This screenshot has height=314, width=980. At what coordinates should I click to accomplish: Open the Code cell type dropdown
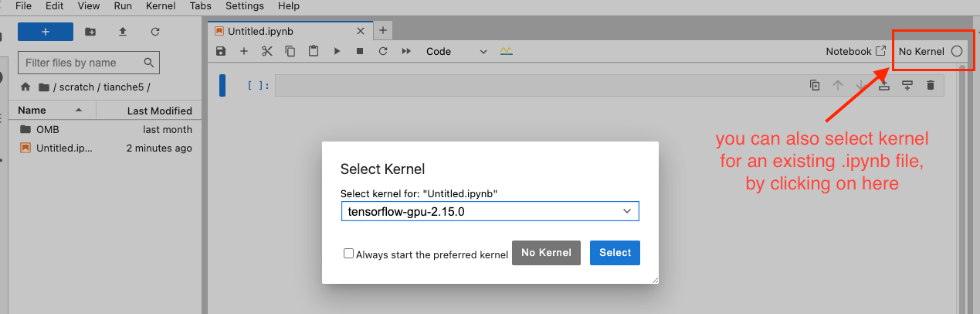click(457, 51)
